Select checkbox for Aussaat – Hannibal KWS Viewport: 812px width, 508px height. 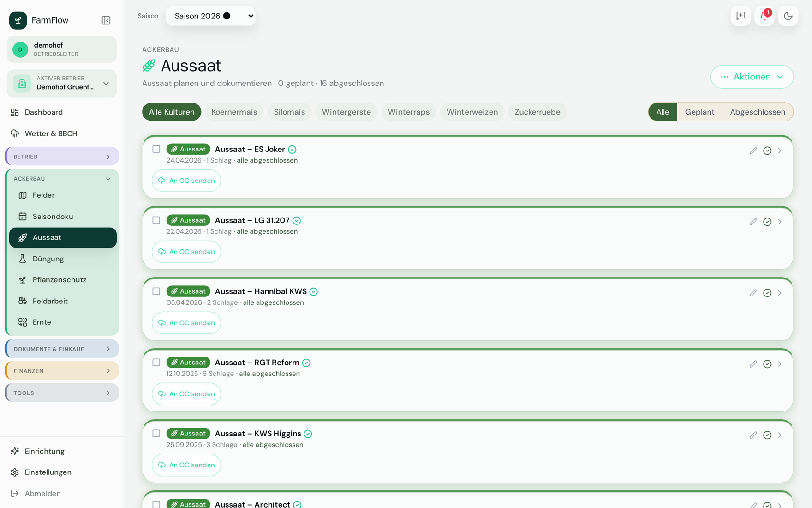coord(156,291)
